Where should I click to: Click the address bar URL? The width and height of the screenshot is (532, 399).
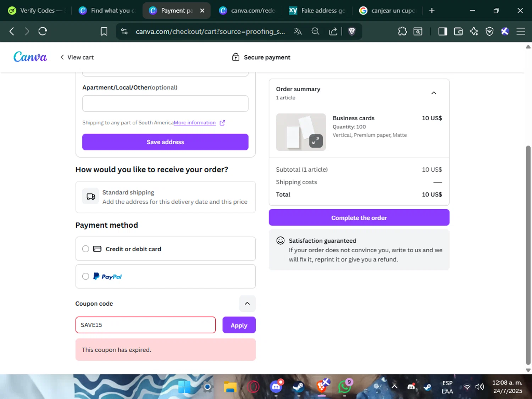pos(210,32)
